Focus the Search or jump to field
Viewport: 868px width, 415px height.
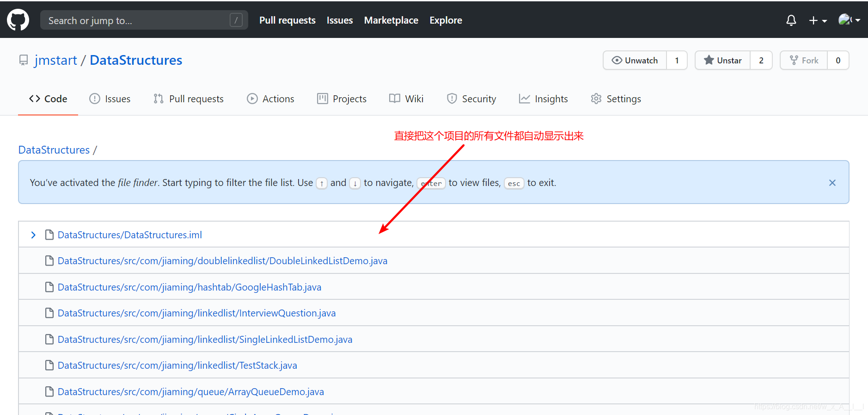(144, 20)
